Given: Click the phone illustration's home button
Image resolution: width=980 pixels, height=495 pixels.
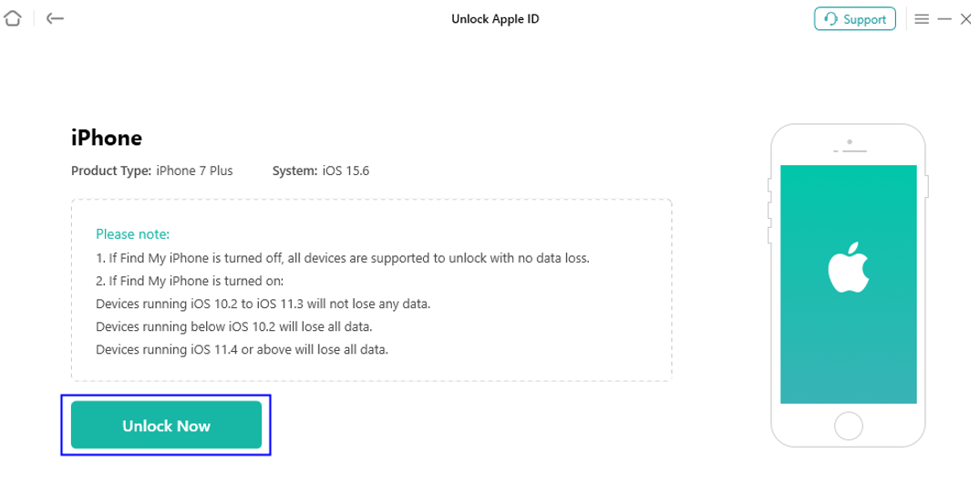Looking at the screenshot, I should tap(848, 427).
